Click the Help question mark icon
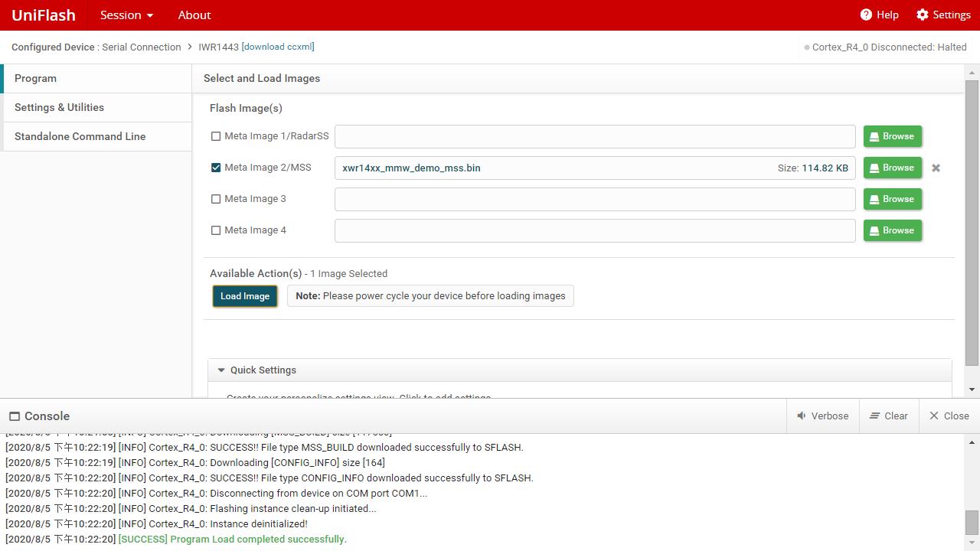 (866, 15)
